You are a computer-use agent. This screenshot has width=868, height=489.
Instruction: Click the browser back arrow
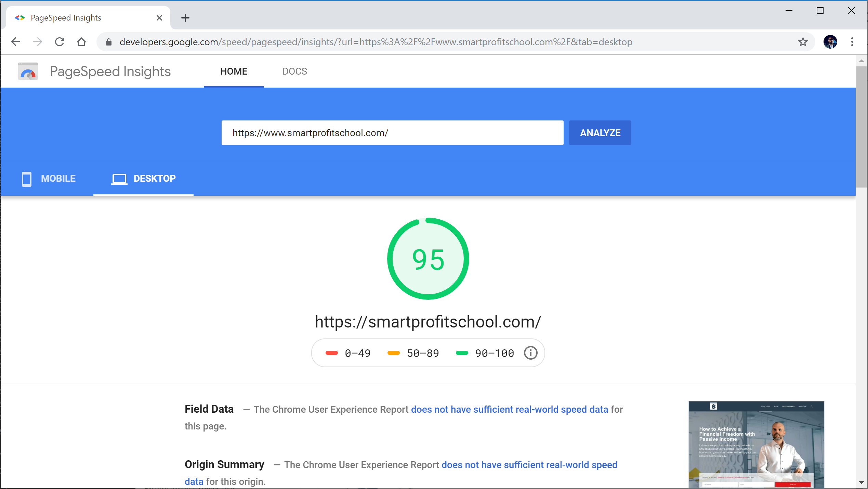click(x=16, y=42)
